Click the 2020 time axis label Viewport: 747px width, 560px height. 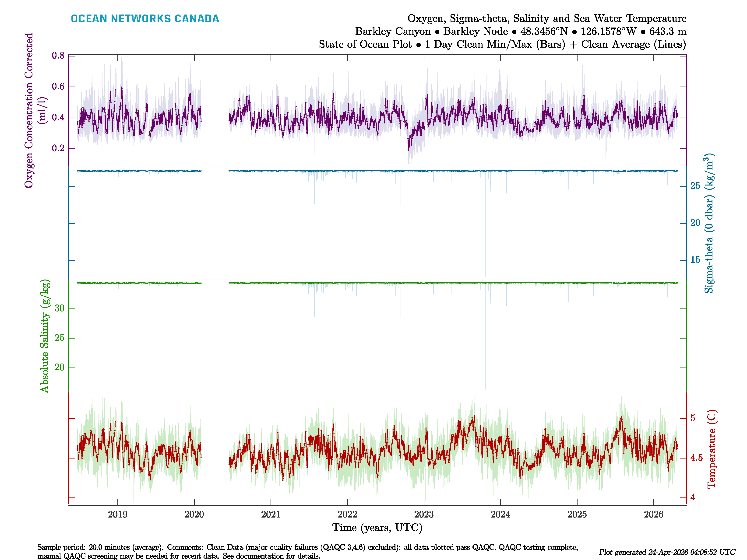pyautogui.click(x=194, y=514)
